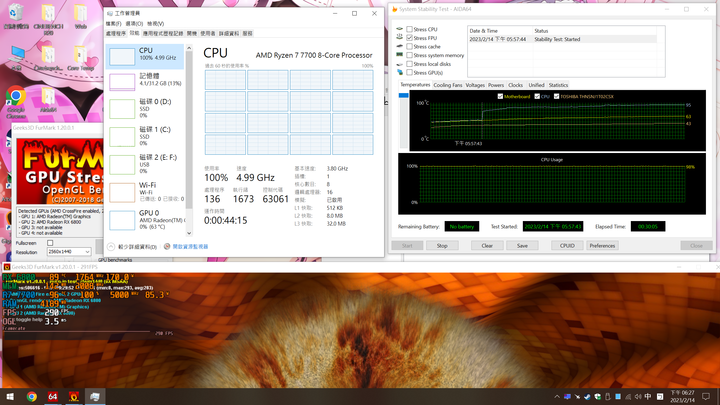This screenshot has width=720, height=405.
Task: Switch to AIDA64 taskbar icon
Action: (53, 397)
